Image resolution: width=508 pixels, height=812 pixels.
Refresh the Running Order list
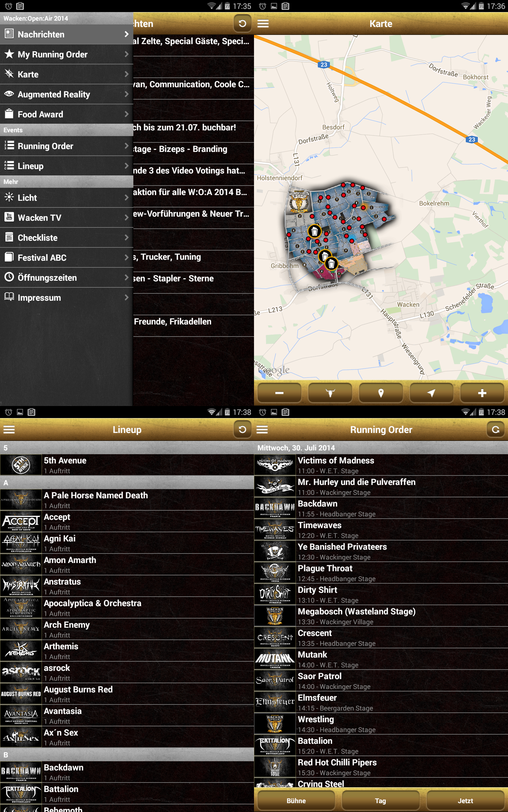click(x=496, y=429)
